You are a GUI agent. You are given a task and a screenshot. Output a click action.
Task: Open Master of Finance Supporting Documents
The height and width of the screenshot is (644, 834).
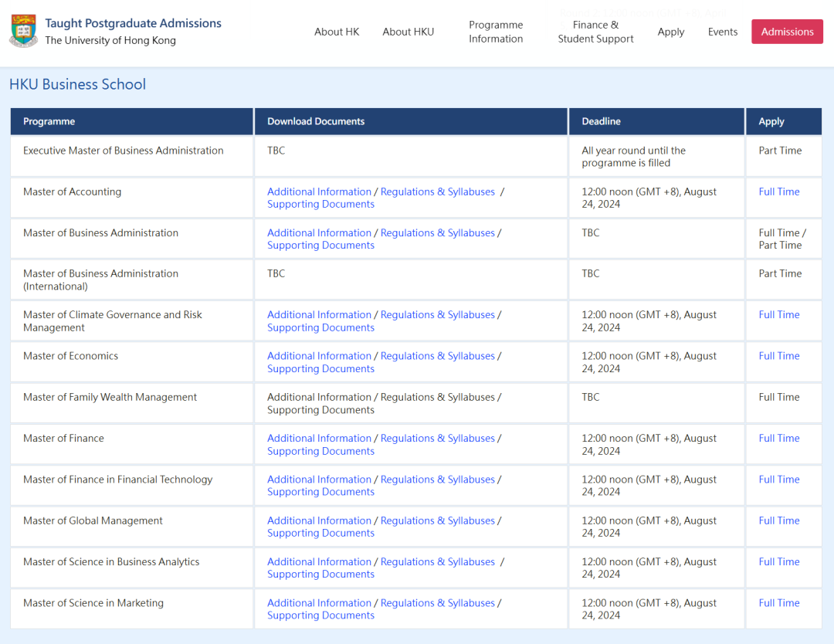tap(320, 451)
